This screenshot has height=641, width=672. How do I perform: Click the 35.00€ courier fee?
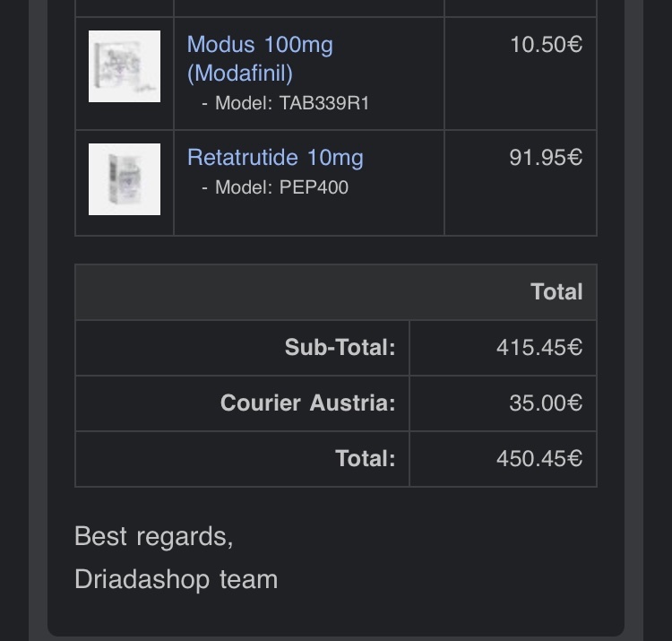coord(545,403)
